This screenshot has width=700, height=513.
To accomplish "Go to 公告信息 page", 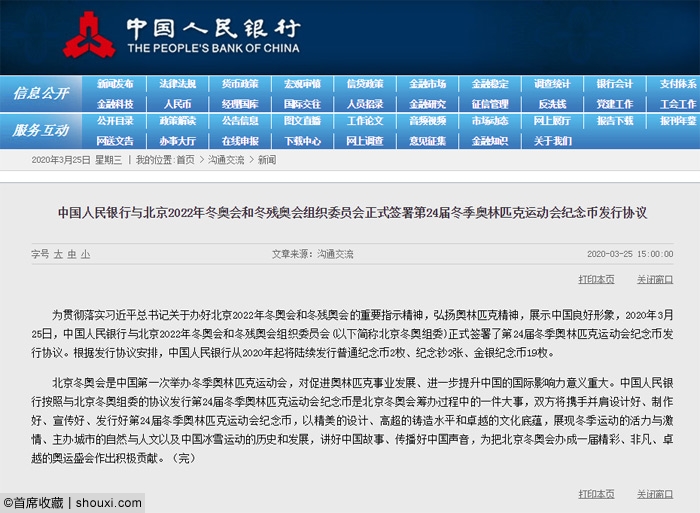I will click(240, 121).
